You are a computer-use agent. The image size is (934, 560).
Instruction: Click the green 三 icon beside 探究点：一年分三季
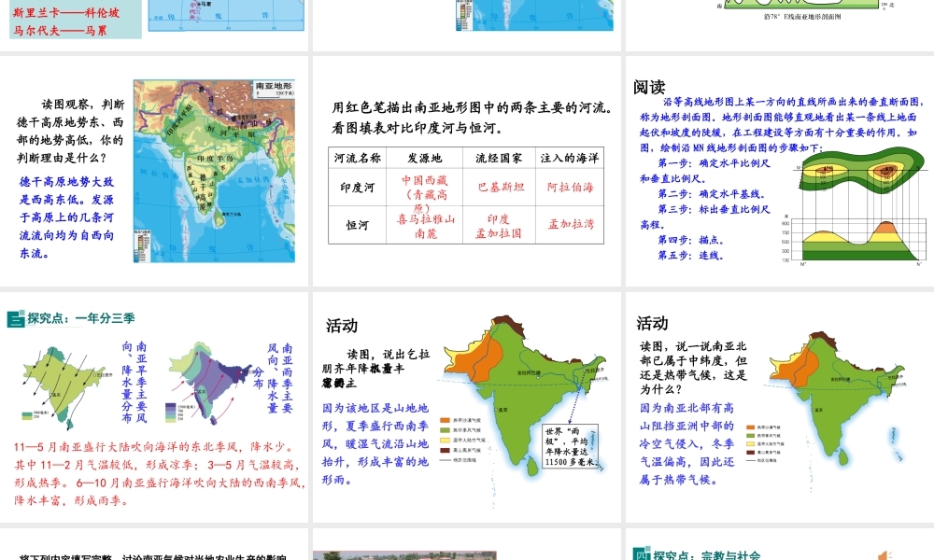click(x=16, y=319)
